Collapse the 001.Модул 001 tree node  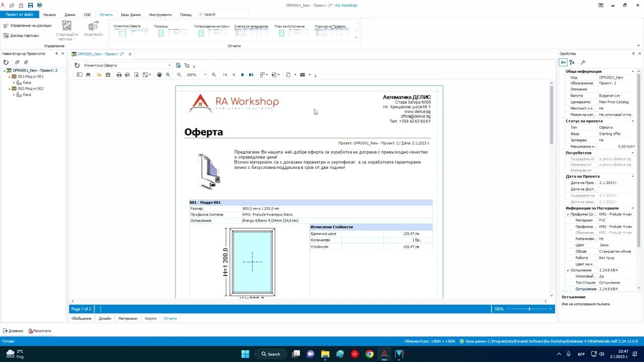click(9, 76)
